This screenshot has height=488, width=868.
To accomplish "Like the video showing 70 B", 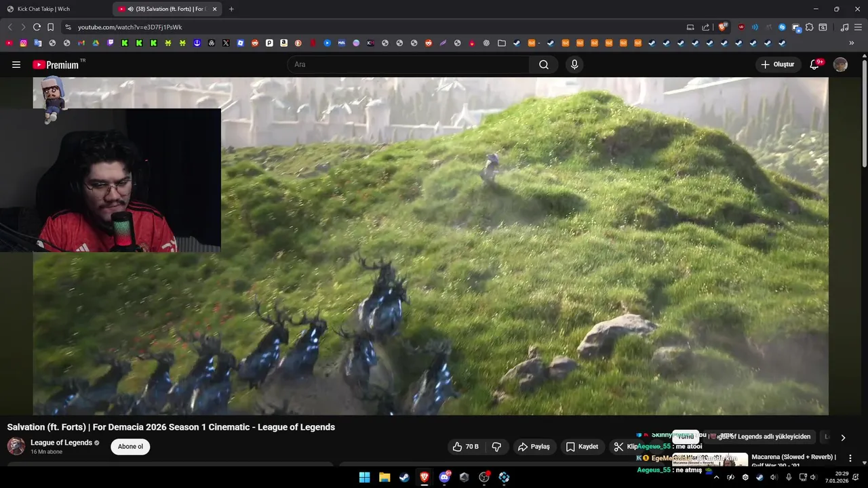I will (x=466, y=447).
